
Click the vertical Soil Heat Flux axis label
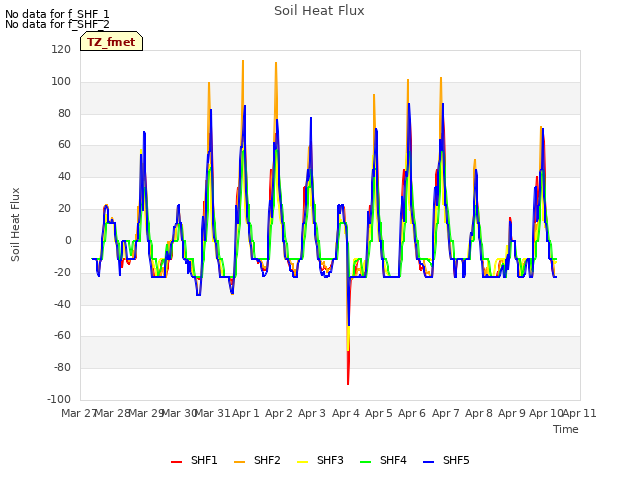click(x=15, y=224)
